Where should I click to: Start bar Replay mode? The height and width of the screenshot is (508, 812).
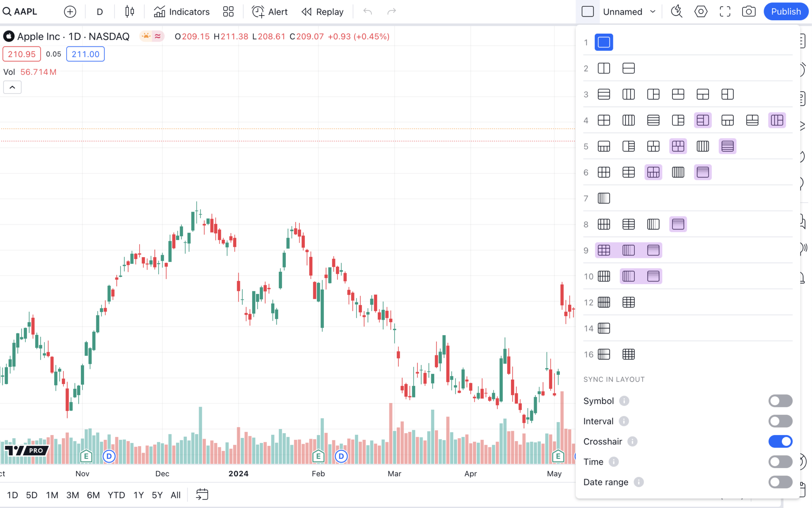click(322, 11)
